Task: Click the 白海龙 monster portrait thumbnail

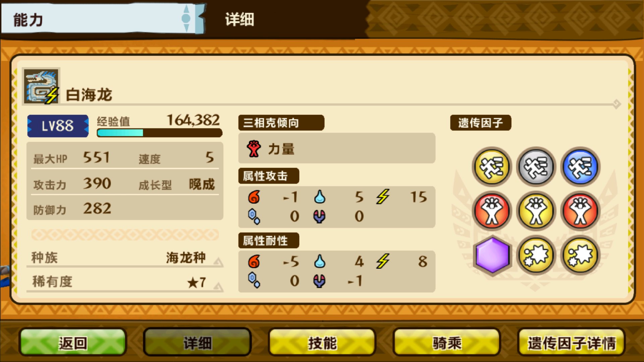Action: point(41,86)
